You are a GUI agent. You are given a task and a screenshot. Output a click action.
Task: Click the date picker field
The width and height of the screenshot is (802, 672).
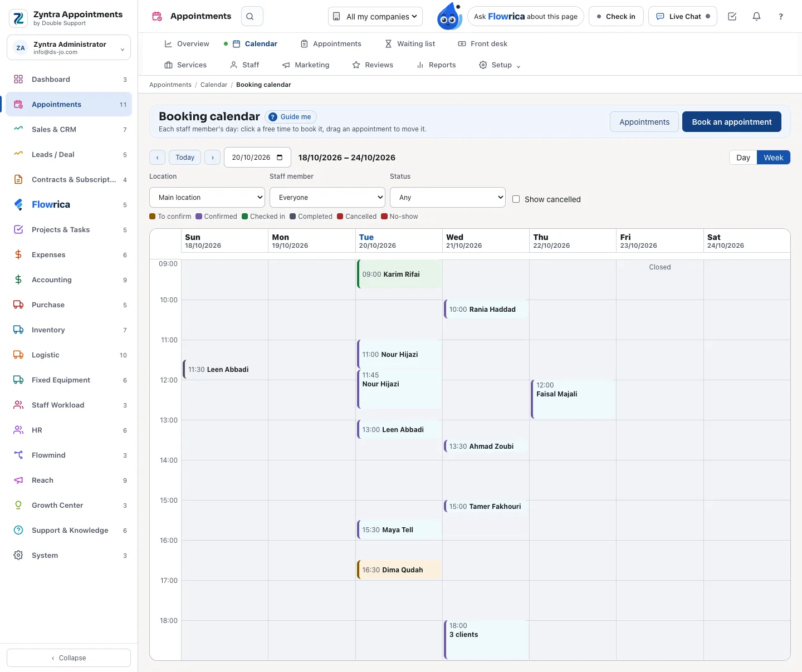257,158
